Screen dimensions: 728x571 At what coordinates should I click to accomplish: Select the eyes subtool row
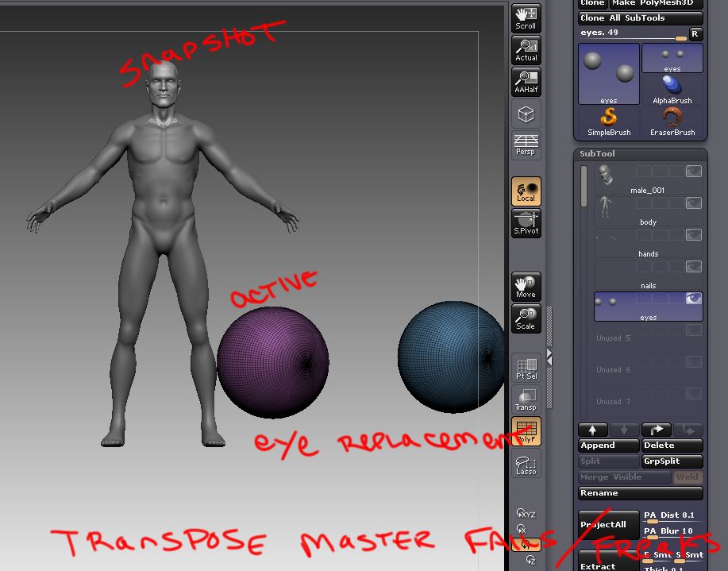click(x=649, y=307)
